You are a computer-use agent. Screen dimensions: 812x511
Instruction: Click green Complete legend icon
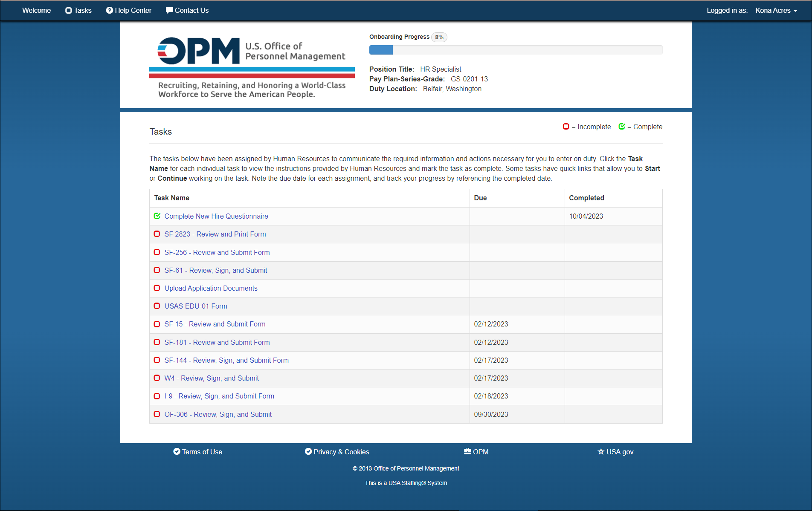coord(622,127)
